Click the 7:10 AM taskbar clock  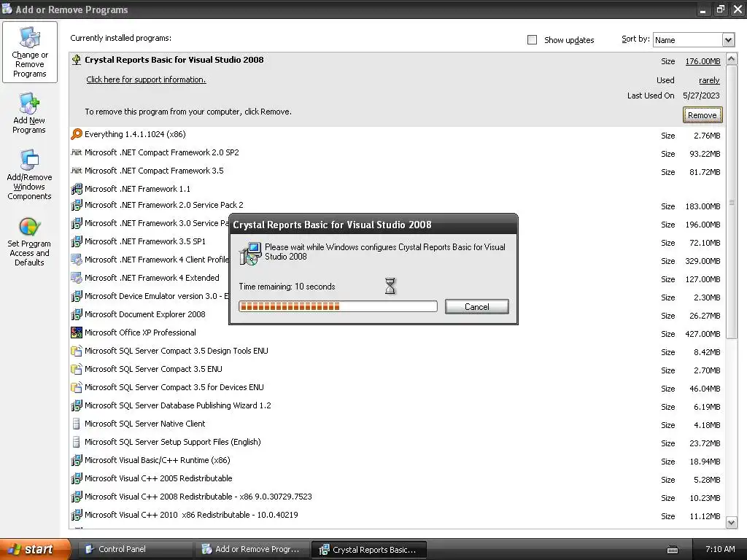[720, 549]
